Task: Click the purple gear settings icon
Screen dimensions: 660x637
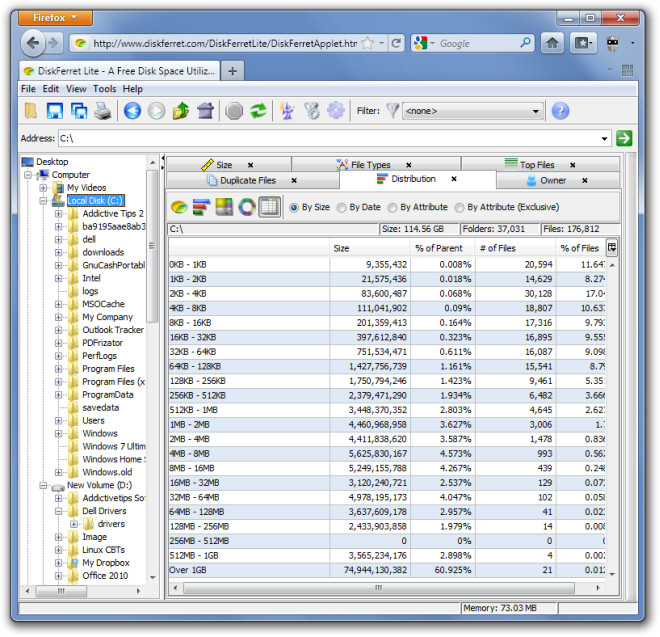Action: 336,111
